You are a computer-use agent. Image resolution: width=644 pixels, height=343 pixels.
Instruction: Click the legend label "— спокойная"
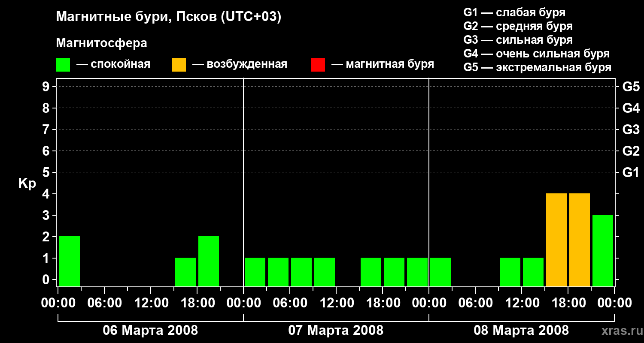[113, 64]
